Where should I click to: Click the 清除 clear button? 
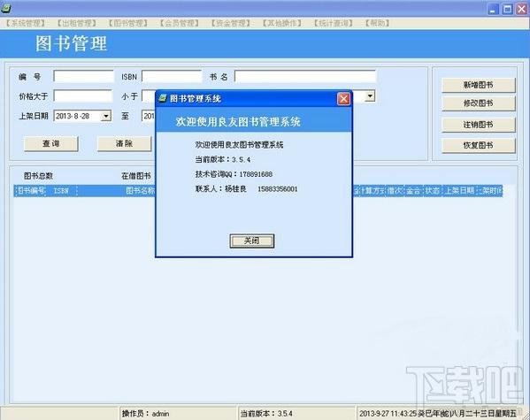coord(124,143)
